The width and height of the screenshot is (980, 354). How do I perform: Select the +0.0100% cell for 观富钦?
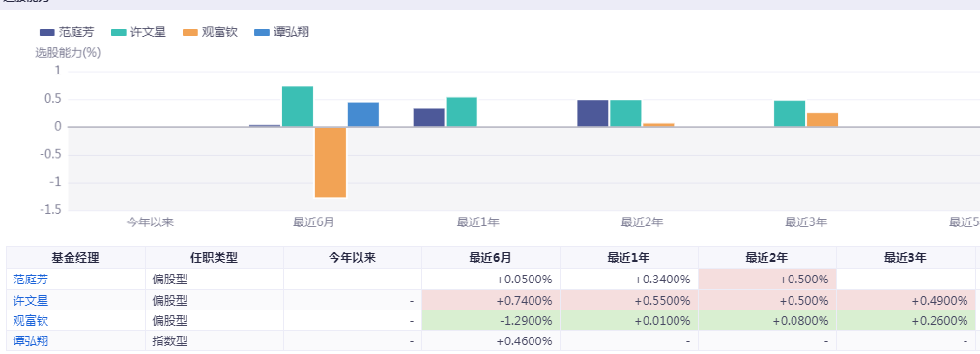(x=629, y=321)
